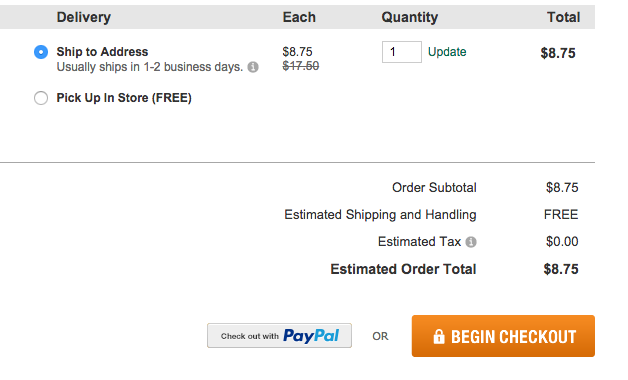Click the lock icon on Begin Checkout
Screen dimensions: 628x380
coord(439,336)
